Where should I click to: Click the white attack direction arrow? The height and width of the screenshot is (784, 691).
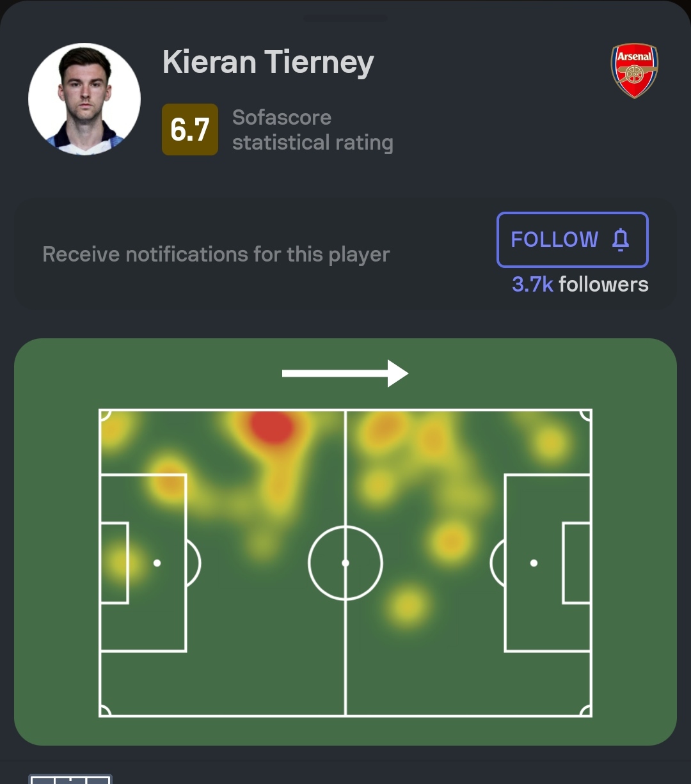click(x=345, y=373)
